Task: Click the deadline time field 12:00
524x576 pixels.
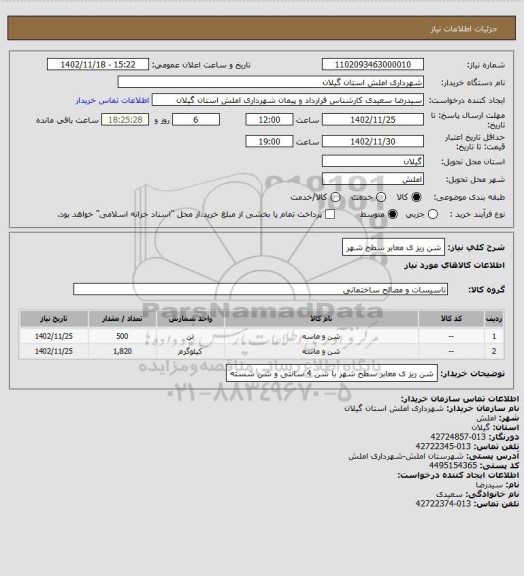Action: pos(269,120)
